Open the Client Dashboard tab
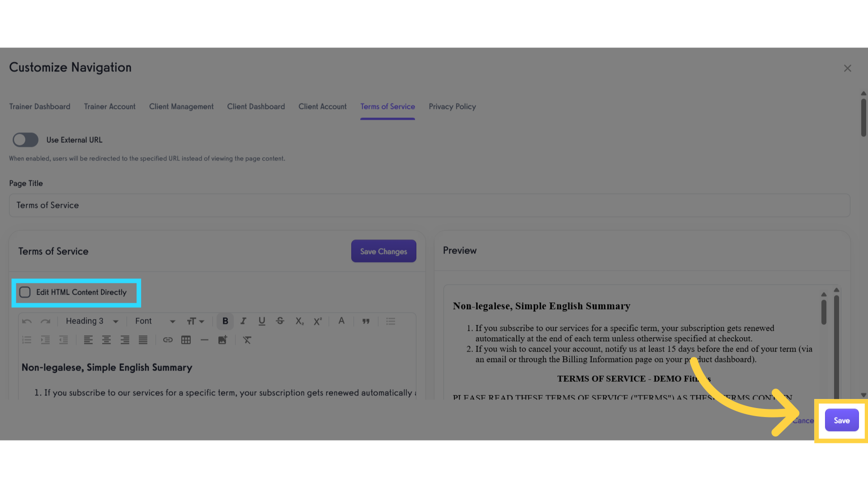Screen dimensions: 868x488 point(256,107)
